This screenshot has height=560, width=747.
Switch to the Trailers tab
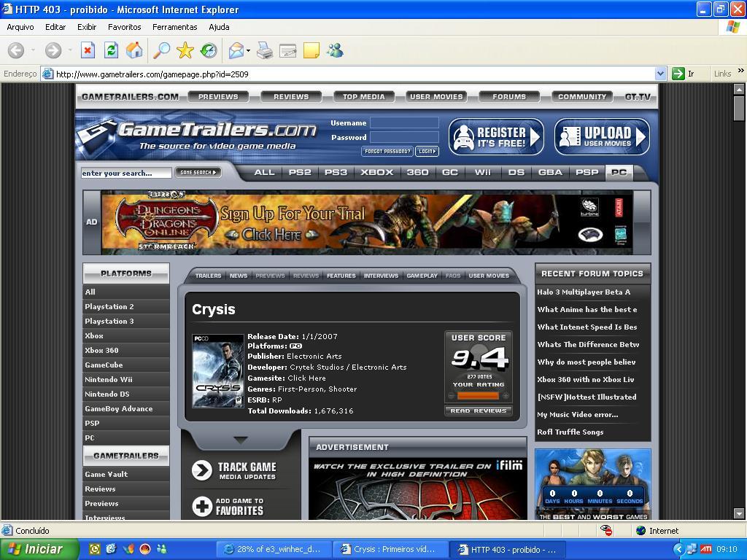click(x=208, y=276)
